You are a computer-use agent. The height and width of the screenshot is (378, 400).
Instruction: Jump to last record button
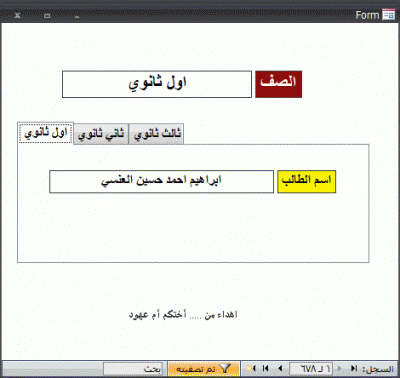(266, 369)
